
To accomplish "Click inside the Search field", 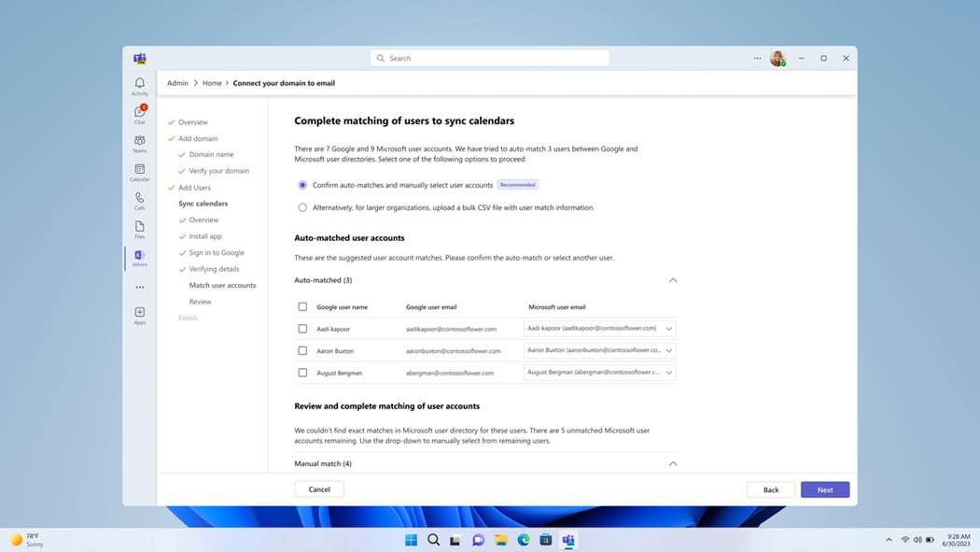I will [x=489, y=58].
